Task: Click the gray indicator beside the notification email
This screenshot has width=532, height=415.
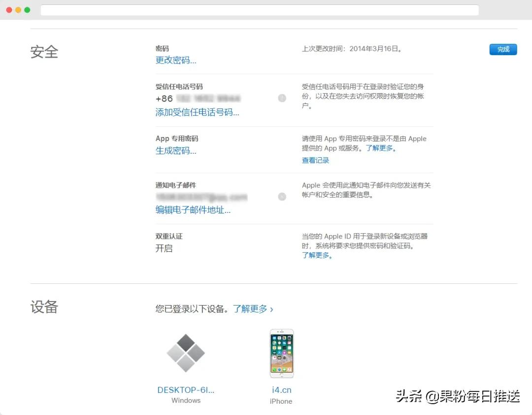Action: click(282, 197)
